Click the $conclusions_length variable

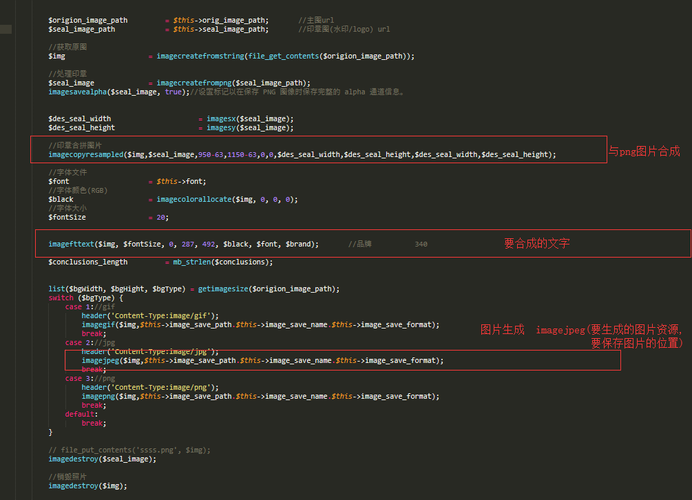pos(88,262)
